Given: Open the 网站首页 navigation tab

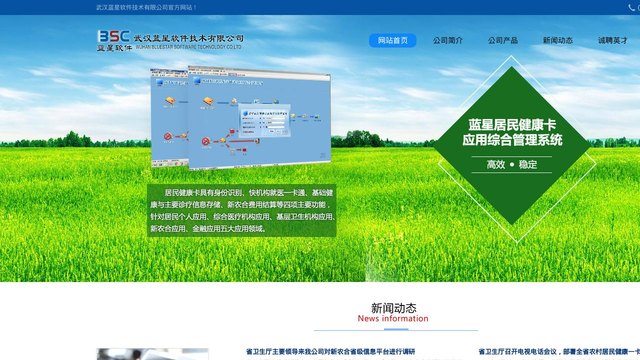Looking at the screenshot, I should click(x=392, y=40).
